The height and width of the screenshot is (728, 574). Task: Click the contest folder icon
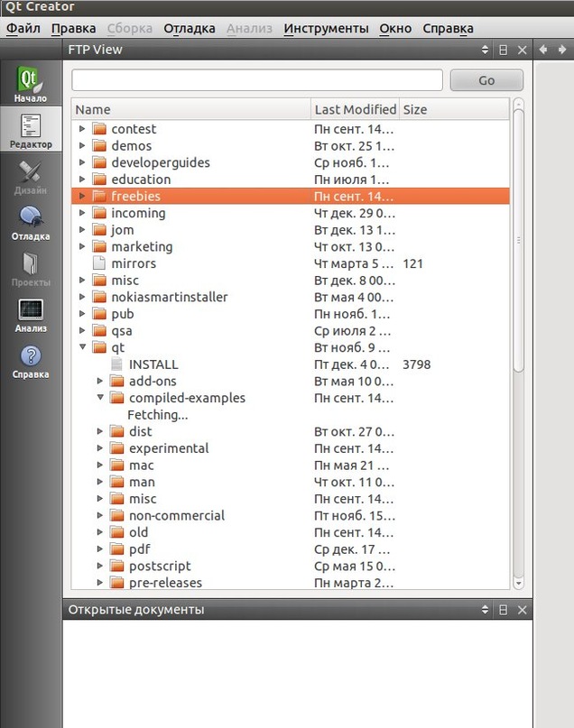click(x=99, y=129)
